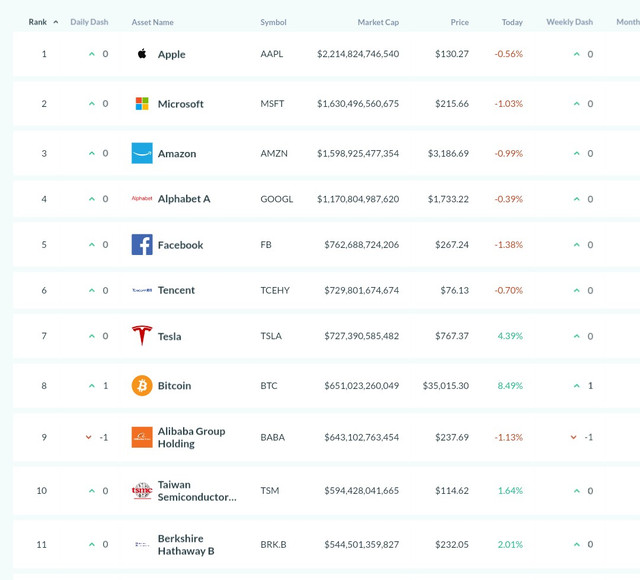Screen dimensions: 640x580
Task: Click the 4.39% Today value
Action: (x=510, y=336)
